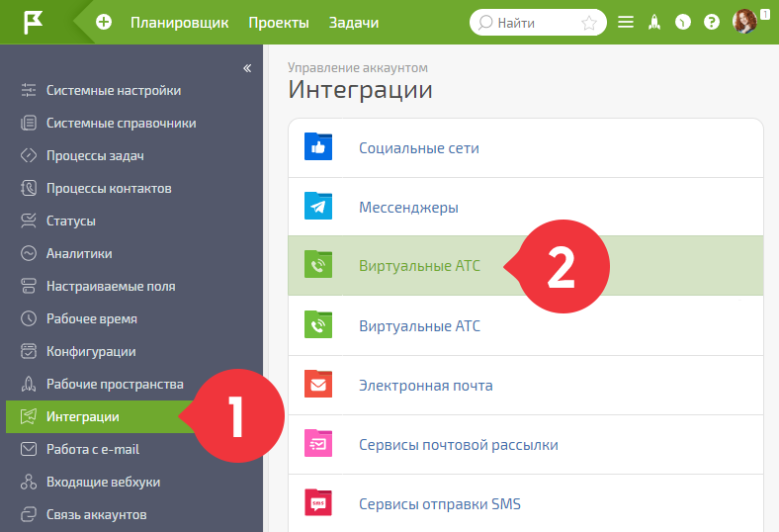The height and width of the screenshot is (532, 779).
Task: Select Системные настройки in the sidebar
Action: point(114,90)
